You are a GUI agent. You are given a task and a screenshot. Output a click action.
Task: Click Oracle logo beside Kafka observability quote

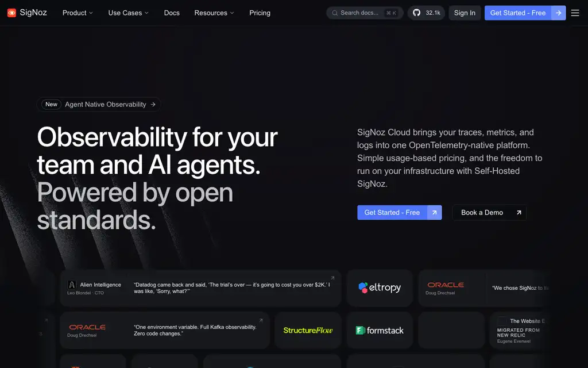(87, 327)
